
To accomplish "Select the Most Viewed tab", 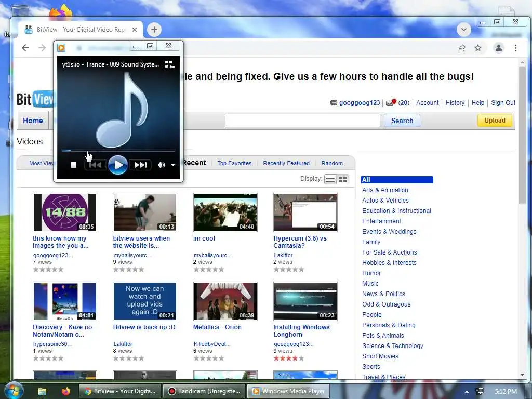I will 41,163.
